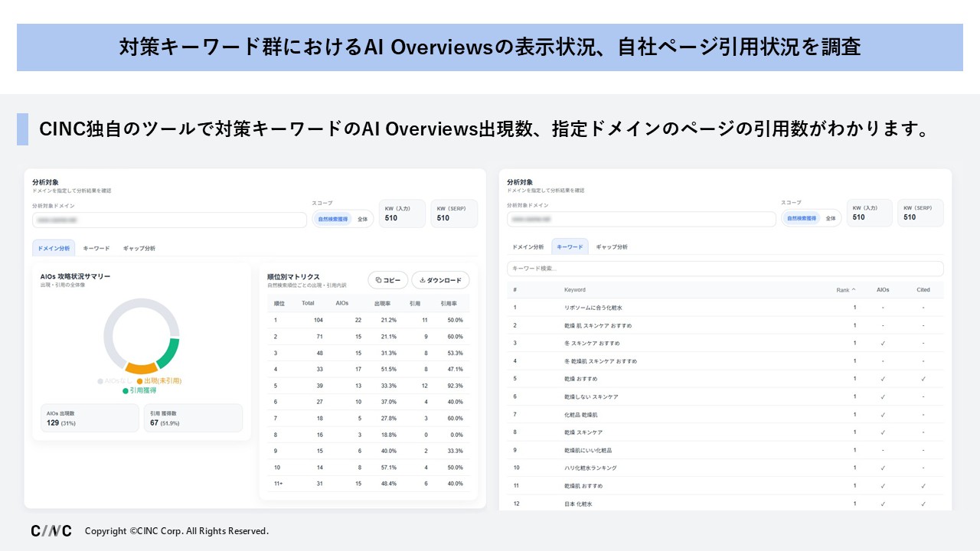Click the キーワード検索 search field

[724, 269]
